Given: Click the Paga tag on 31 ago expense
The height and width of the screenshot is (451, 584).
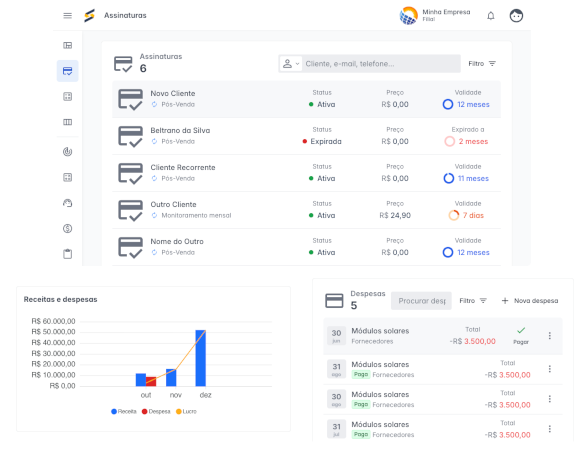Looking at the screenshot, I should [x=361, y=374].
